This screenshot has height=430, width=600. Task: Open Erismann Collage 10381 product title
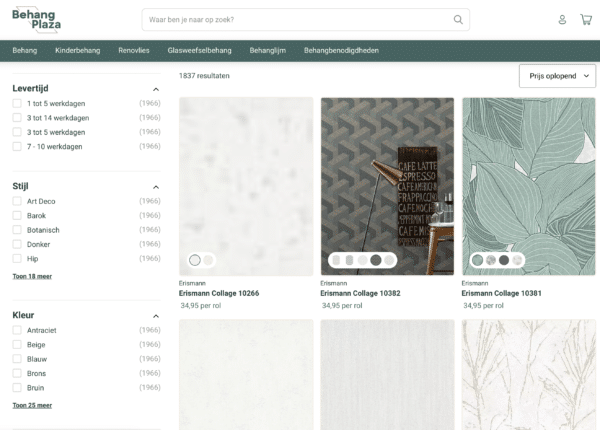pyautogui.click(x=502, y=293)
